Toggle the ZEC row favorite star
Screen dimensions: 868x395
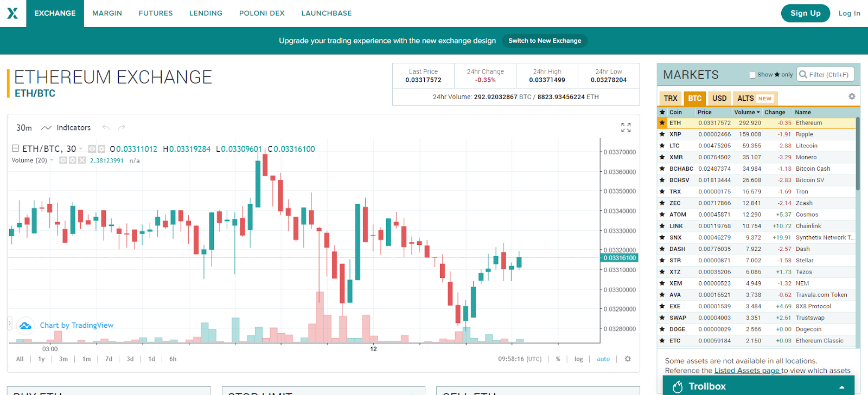click(662, 203)
